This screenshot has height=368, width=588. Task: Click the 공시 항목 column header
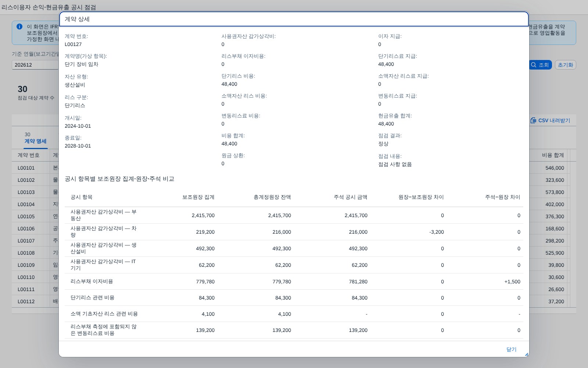click(82, 197)
